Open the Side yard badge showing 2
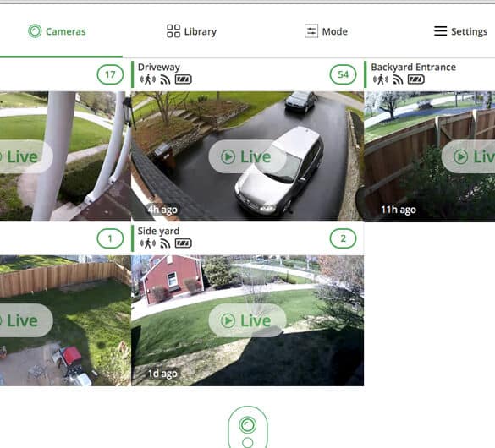The image size is (495, 448). pyautogui.click(x=343, y=238)
